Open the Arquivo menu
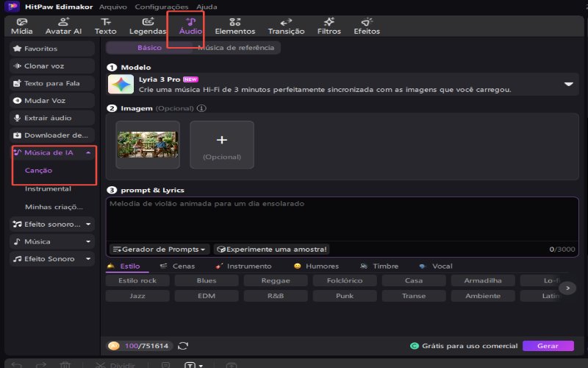 (x=113, y=7)
